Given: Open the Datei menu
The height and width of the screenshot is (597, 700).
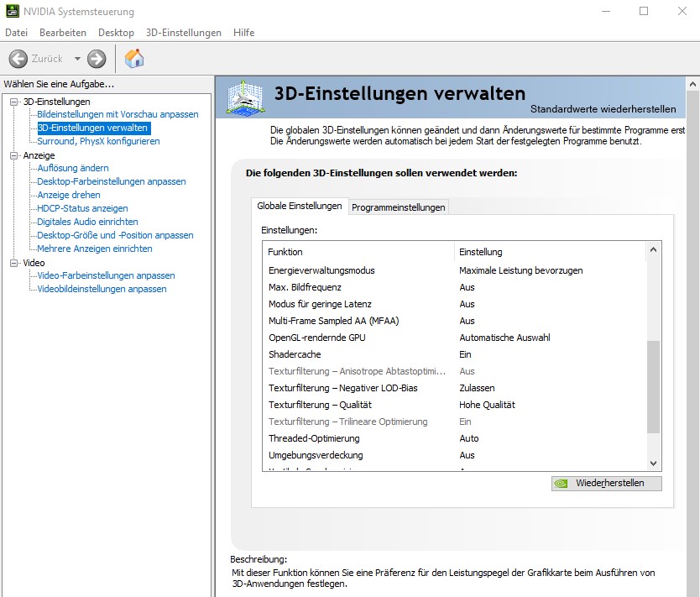Looking at the screenshot, I should [x=17, y=33].
